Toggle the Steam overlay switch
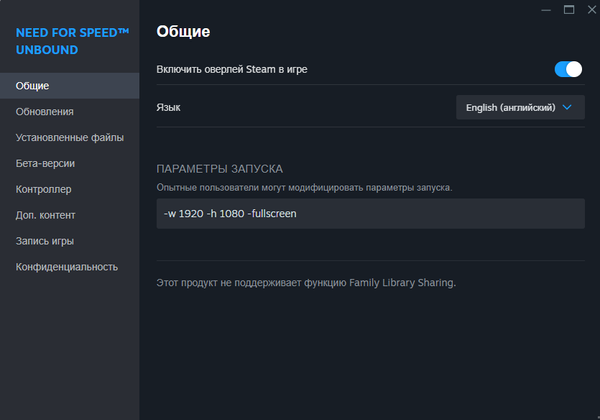Screen dimensions: 600x420 [x=568, y=69]
